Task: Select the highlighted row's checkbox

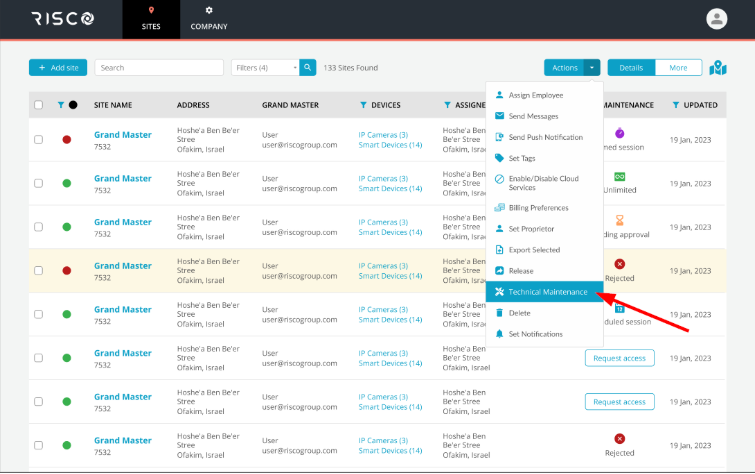Action: (x=39, y=270)
